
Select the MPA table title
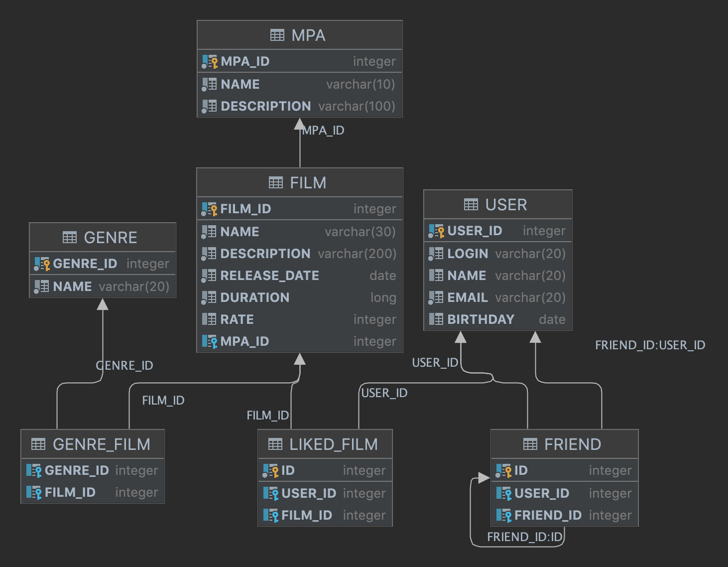click(x=308, y=35)
